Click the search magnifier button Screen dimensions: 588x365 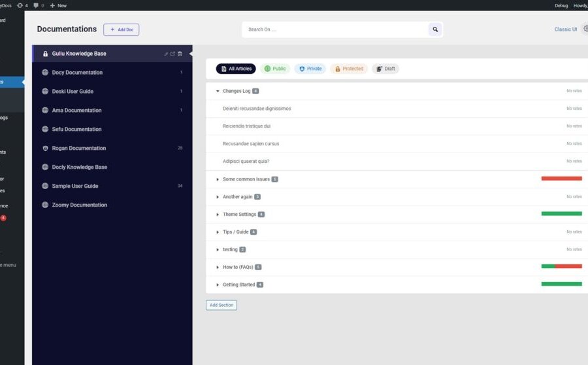click(435, 29)
